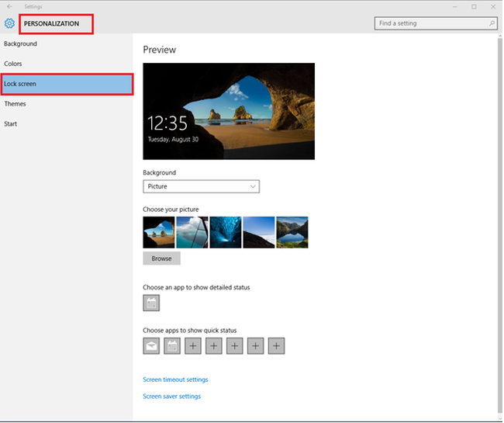Choose the airplane wing picture thumbnail
The height and width of the screenshot is (423, 504).
192,232
